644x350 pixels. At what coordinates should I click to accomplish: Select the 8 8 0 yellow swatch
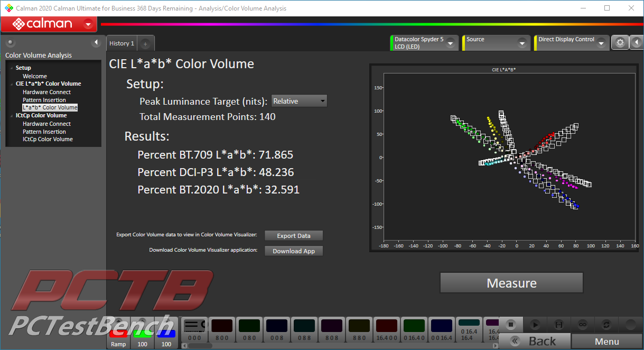point(359,330)
